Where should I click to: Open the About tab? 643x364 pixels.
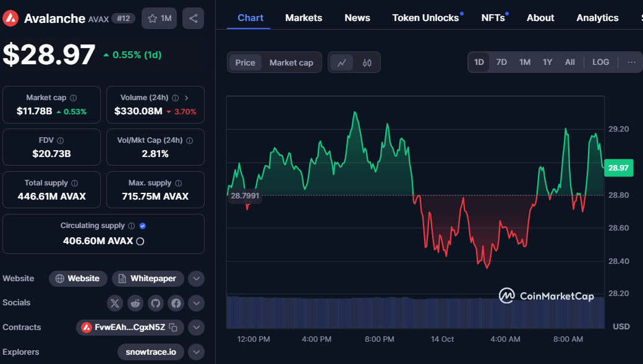540,18
